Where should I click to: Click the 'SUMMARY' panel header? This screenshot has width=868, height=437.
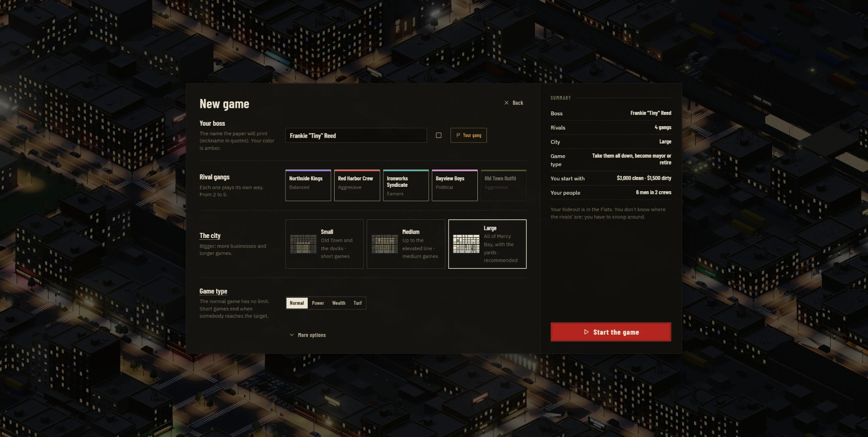561,98
